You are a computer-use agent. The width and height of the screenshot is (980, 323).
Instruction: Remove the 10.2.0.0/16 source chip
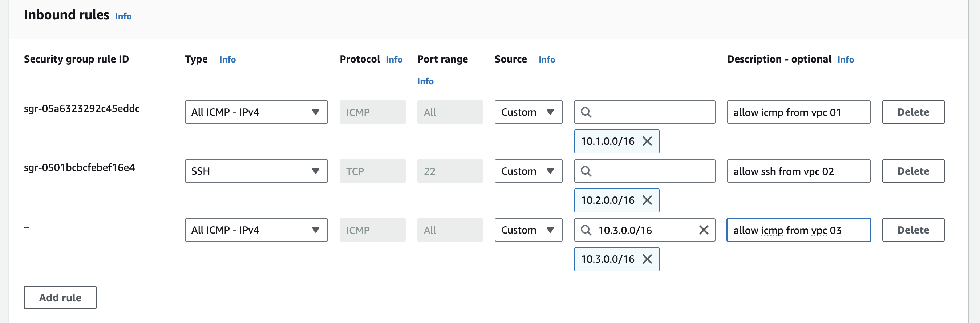pos(647,200)
